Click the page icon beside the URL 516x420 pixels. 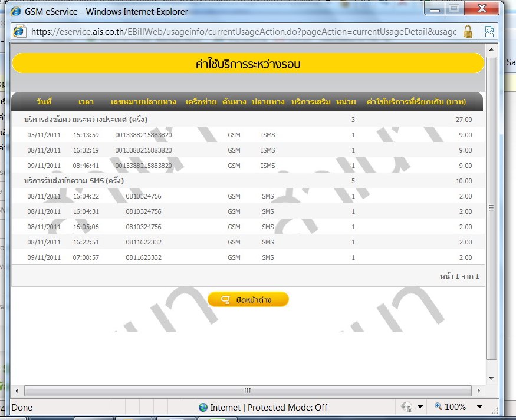[19, 32]
